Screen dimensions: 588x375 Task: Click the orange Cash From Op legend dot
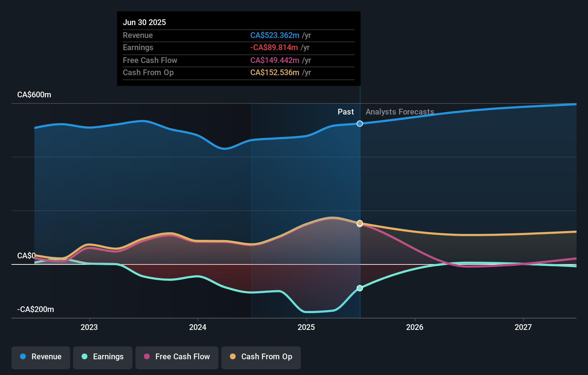click(233, 357)
